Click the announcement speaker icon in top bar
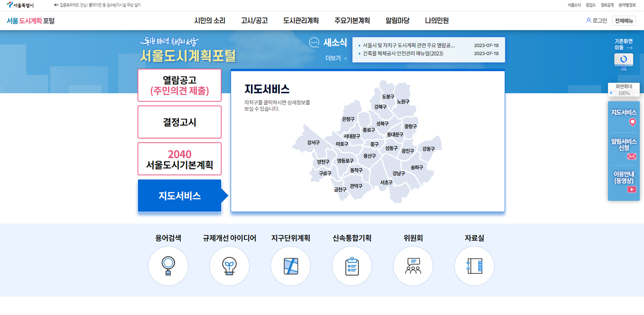The image size is (644, 315). [56, 5]
